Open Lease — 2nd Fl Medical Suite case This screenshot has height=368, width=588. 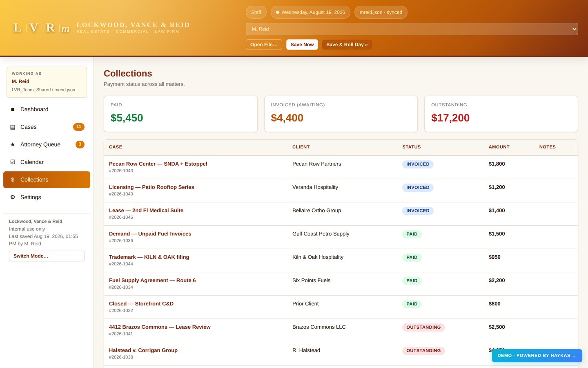146,211
